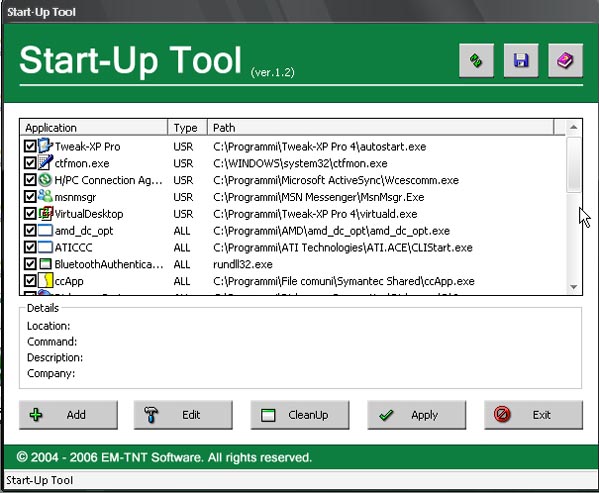The image size is (599, 493).
Task: Click the Wcescomm.exe path cell
Action: (336, 180)
